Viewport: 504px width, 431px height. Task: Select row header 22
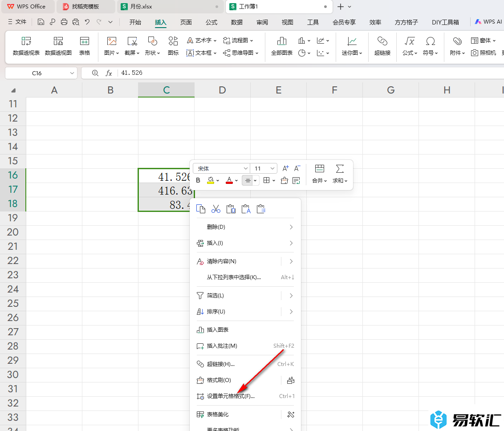pos(13,260)
